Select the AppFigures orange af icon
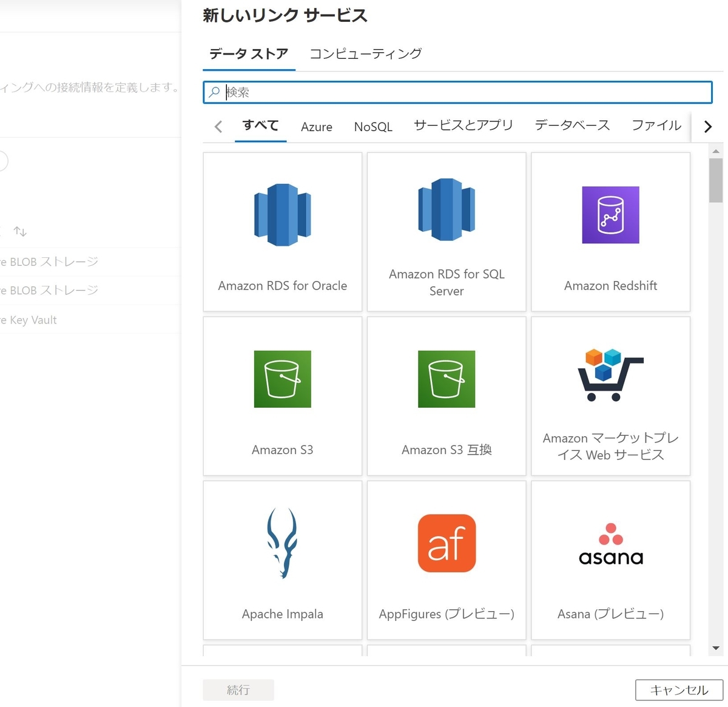 pyautogui.click(x=447, y=543)
